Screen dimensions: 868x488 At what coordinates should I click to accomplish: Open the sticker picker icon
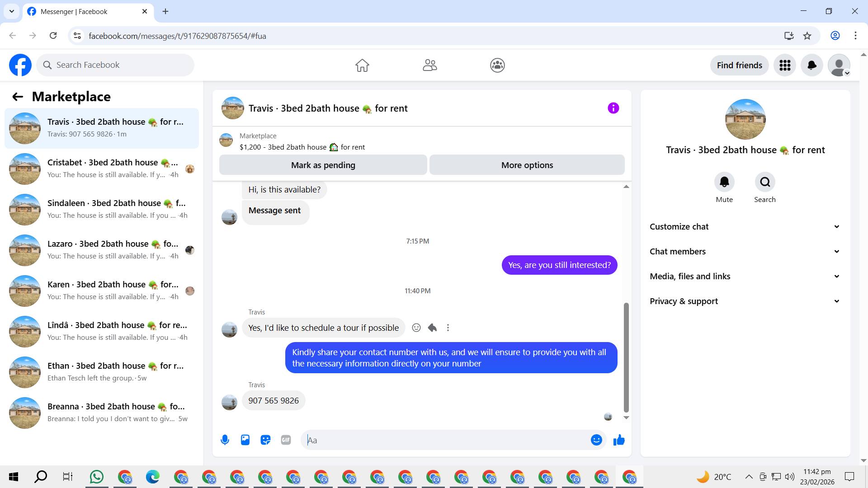click(265, 440)
